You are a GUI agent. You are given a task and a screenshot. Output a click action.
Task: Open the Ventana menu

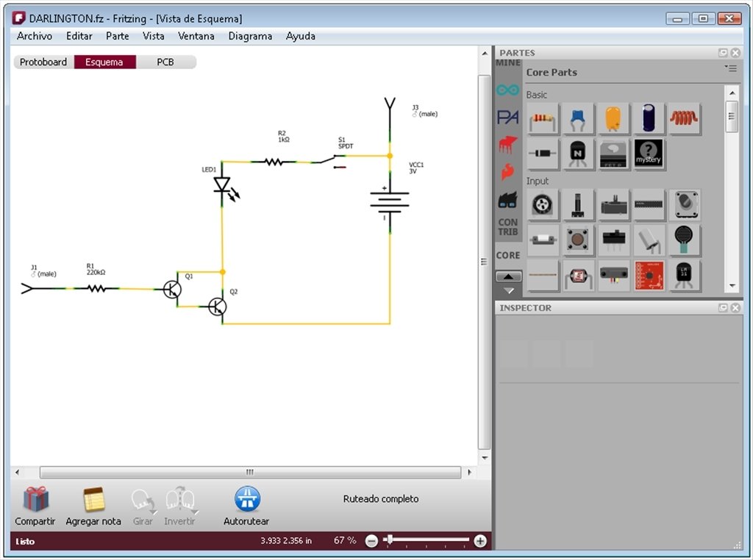196,36
